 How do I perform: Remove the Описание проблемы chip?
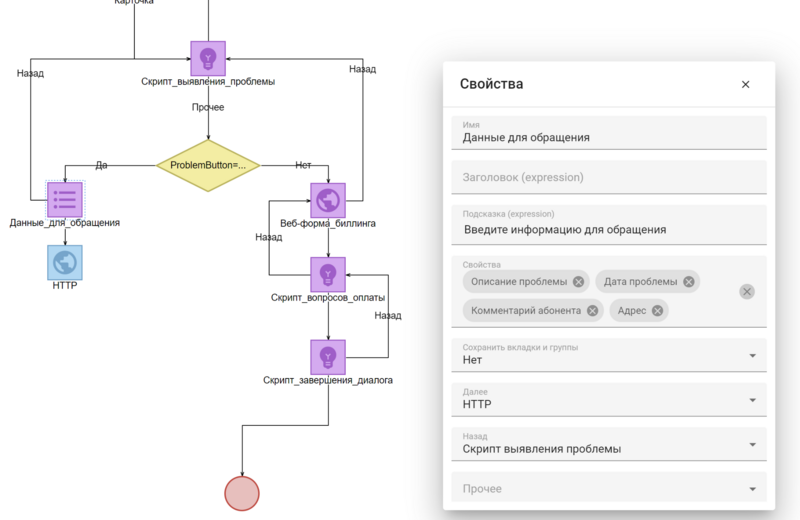(x=579, y=282)
